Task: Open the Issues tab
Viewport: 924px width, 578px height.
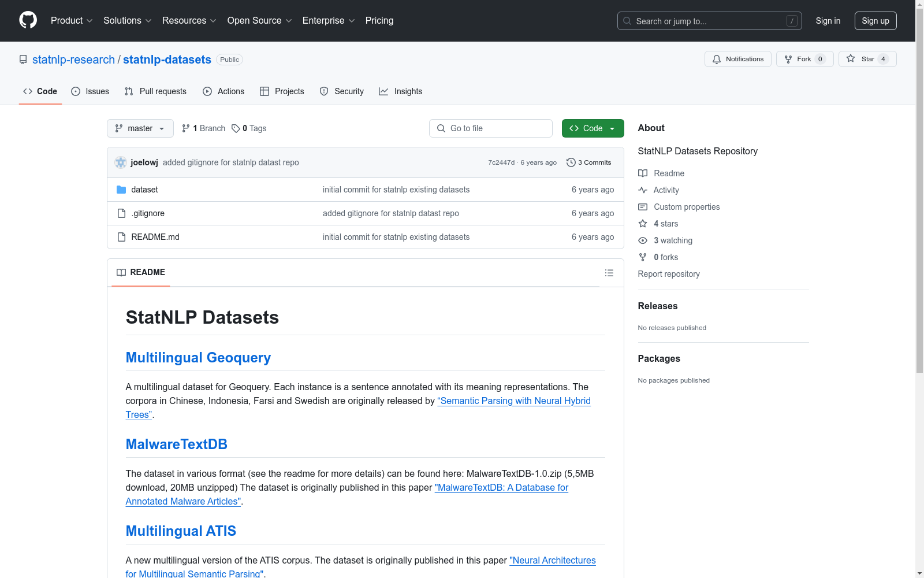Action: (x=90, y=91)
